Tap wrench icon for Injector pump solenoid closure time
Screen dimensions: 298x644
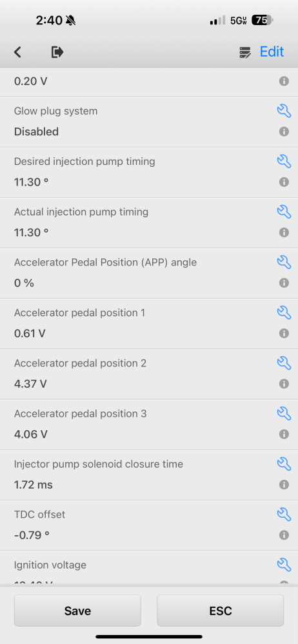point(284,464)
